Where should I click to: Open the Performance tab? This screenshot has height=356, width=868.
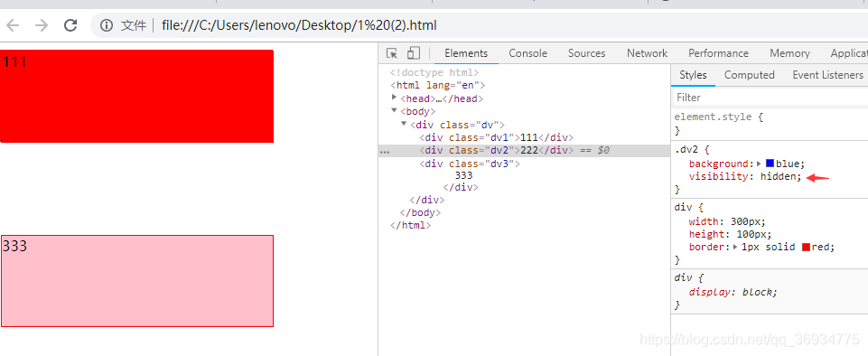[719, 53]
